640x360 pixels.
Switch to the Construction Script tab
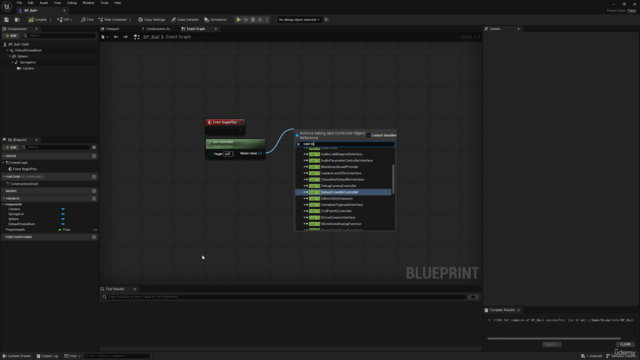point(157,29)
